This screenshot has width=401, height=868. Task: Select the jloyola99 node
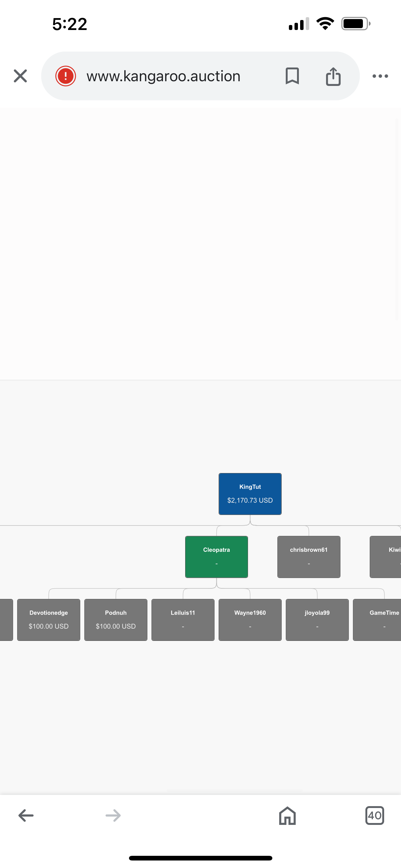317,620
